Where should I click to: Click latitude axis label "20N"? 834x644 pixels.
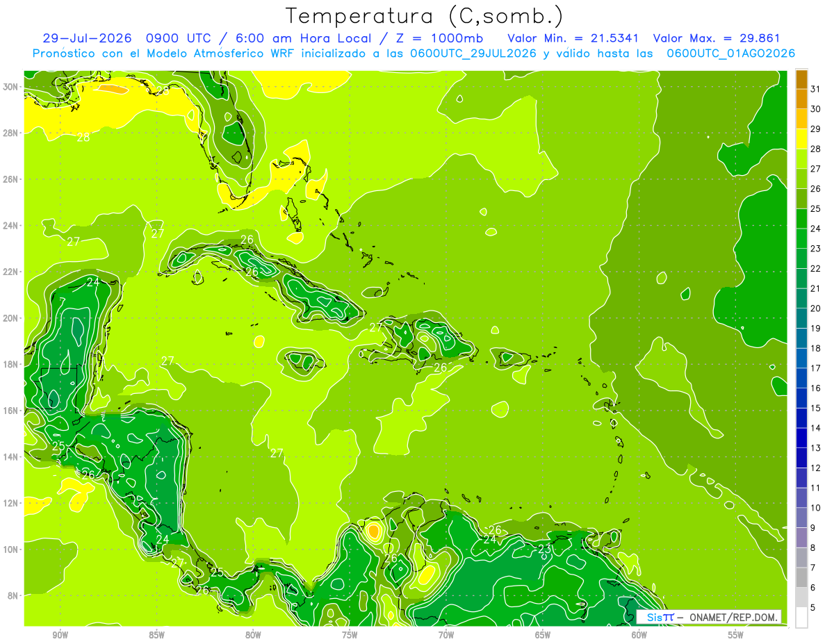click(x=11, y=317)
